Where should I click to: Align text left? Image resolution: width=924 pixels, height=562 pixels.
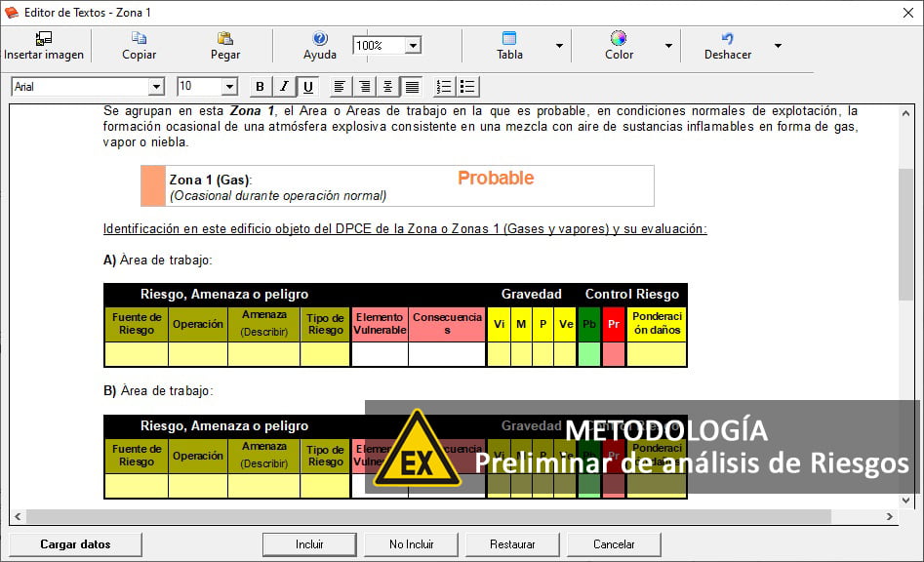[340, 87]
